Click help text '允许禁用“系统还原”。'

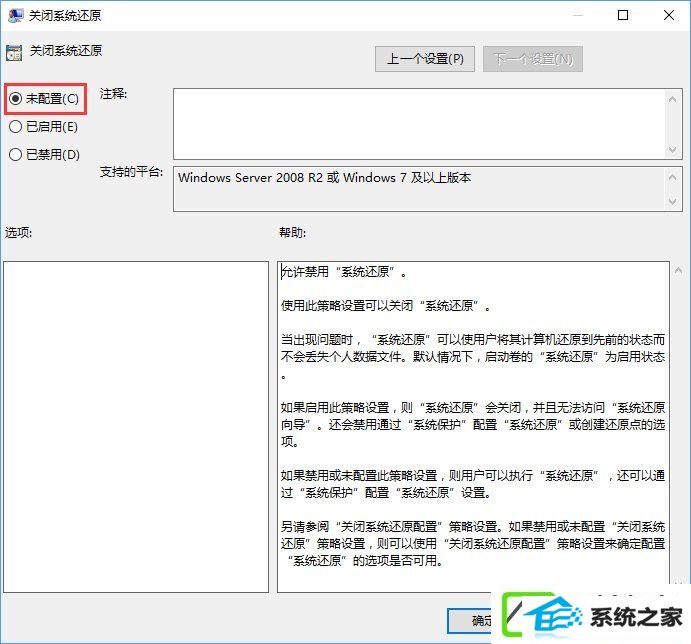click(x=344, y=272)
